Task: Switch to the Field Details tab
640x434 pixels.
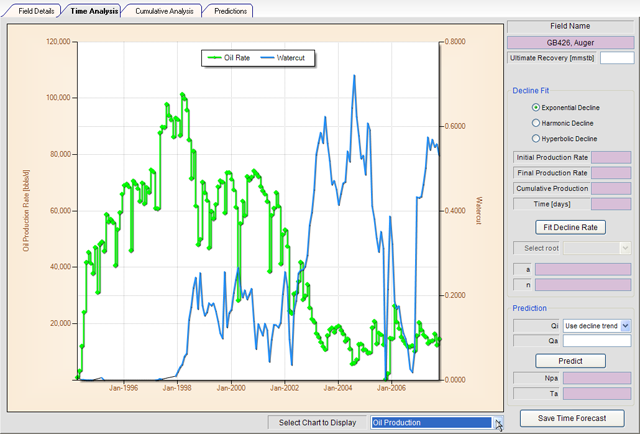Action: tap(36, 11)
